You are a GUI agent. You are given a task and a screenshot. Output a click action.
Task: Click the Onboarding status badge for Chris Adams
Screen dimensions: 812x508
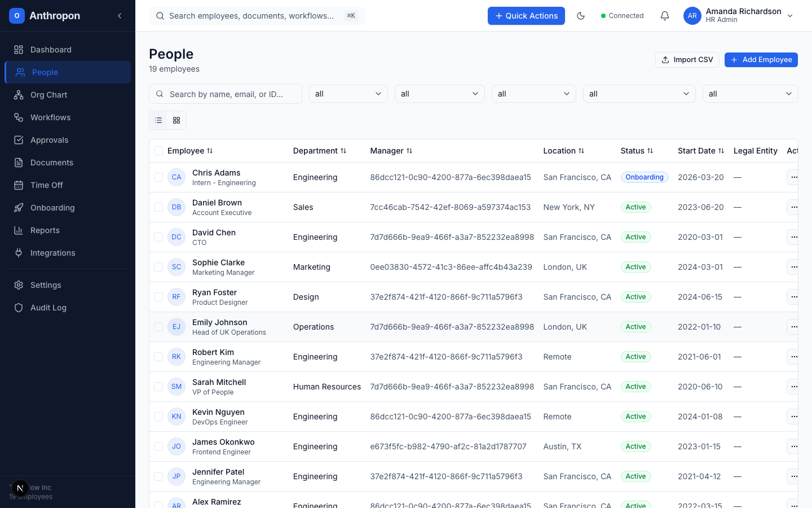pos(644,177)
